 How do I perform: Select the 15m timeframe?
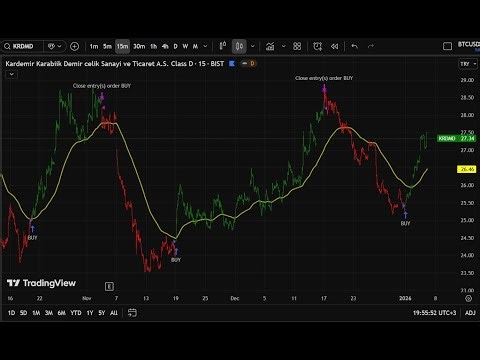point(122,46)
